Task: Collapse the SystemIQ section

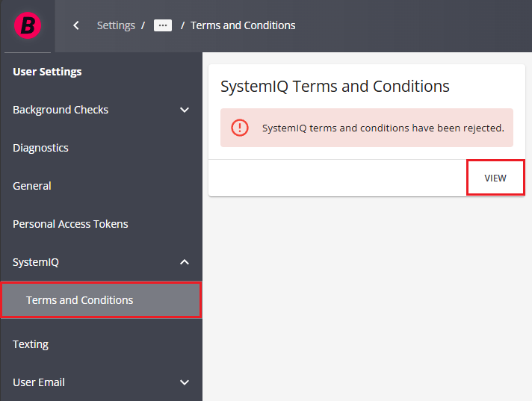Action: point(185,262)
